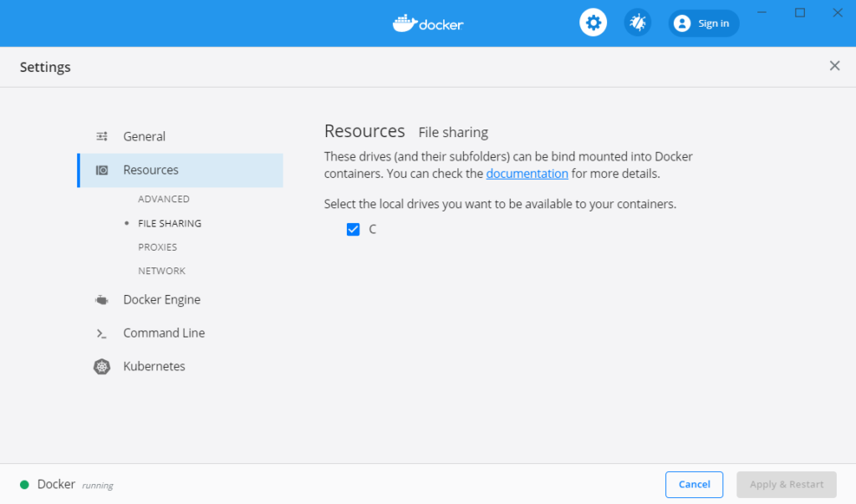Click the Docker whale logo
Screen dimensions: 856x504
tap(427, 23)
